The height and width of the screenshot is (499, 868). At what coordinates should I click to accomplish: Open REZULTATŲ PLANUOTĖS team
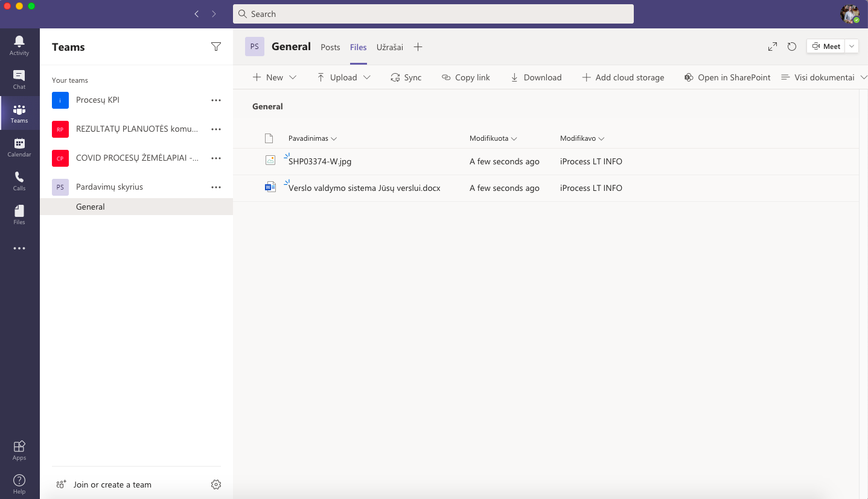[x=137, y=129]
